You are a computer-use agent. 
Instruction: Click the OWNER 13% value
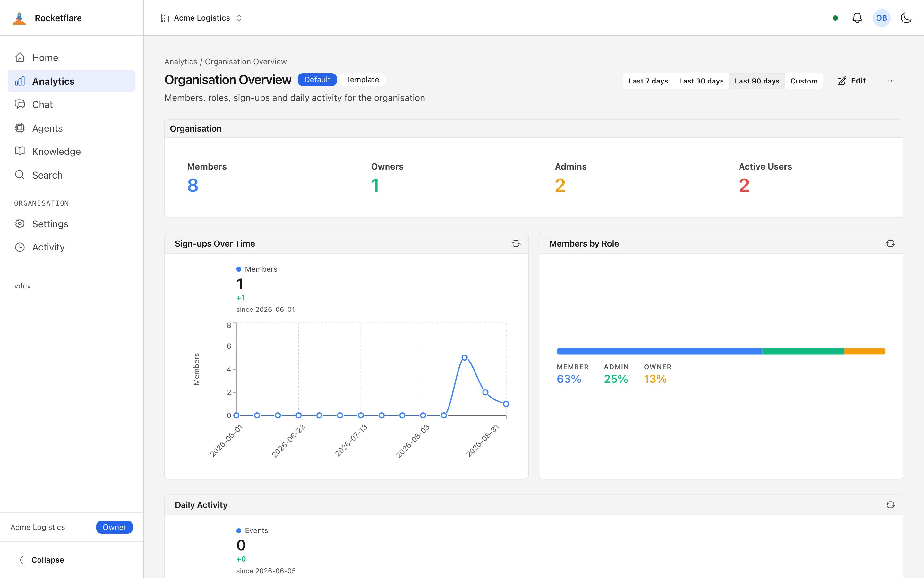coord(655,379)
